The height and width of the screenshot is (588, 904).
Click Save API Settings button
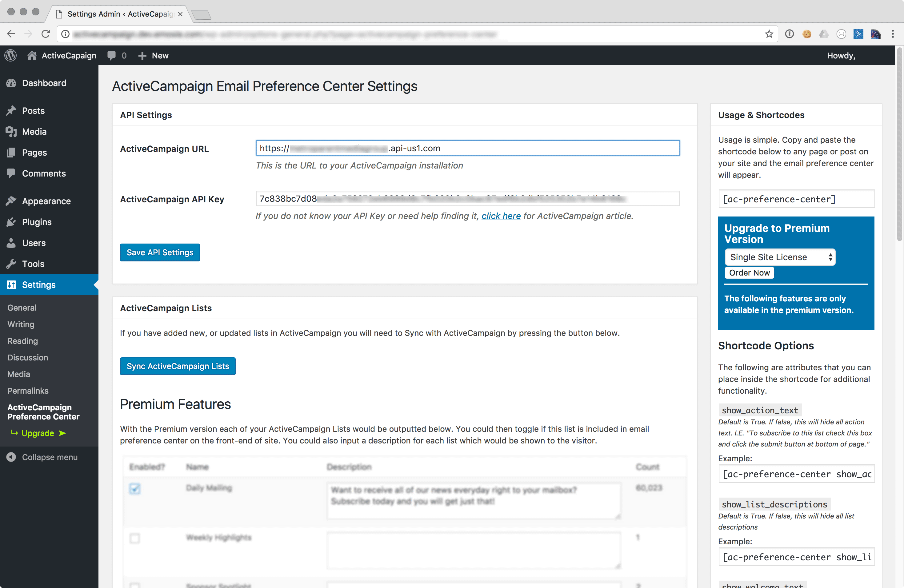[x=160, y=252]
